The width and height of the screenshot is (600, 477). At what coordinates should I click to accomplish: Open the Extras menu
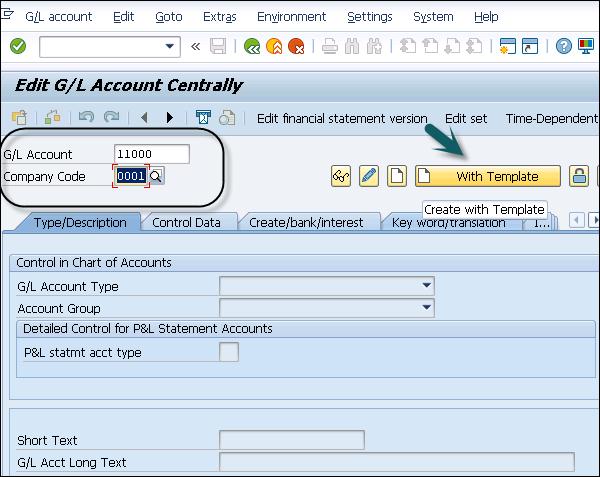(x=220, y=17)
